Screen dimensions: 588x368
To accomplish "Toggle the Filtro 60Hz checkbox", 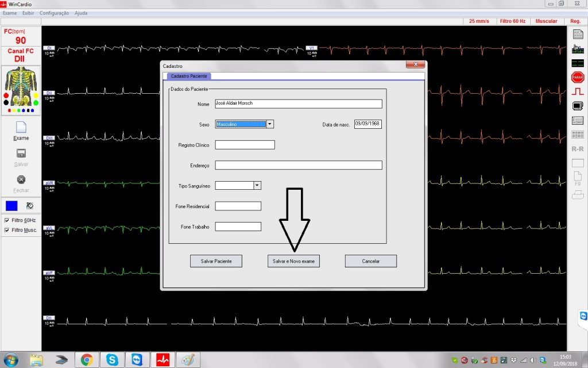I will pyautogui.click(x=7, y=220).
